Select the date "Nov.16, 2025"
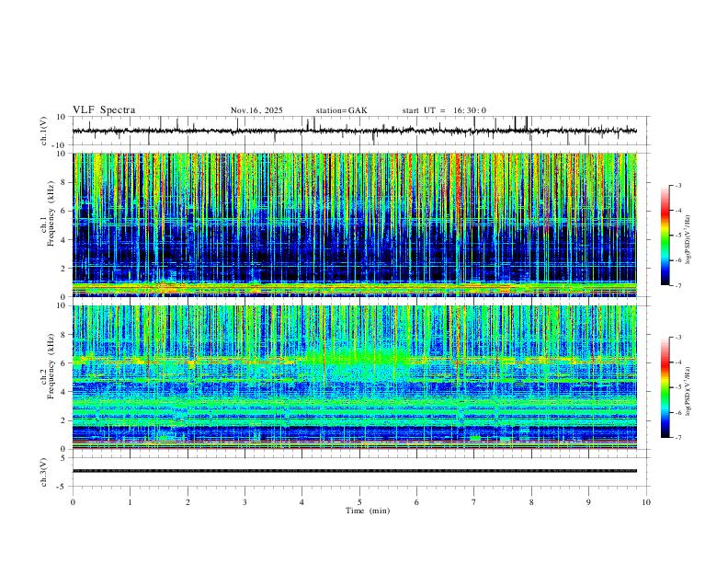 point(256,110)
